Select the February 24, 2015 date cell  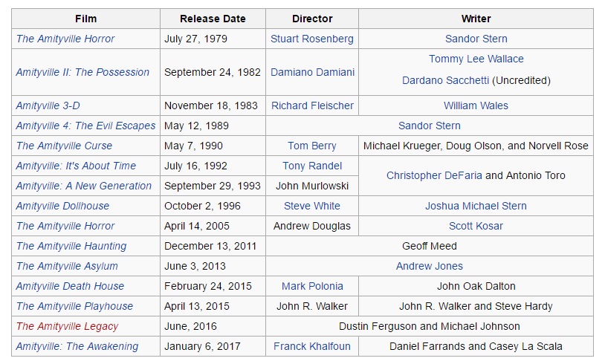tap(213, 286)
